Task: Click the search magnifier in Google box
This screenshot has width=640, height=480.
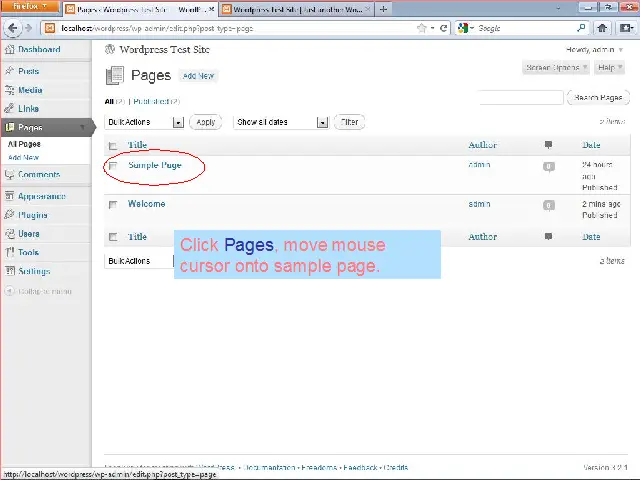Action: 581,28
